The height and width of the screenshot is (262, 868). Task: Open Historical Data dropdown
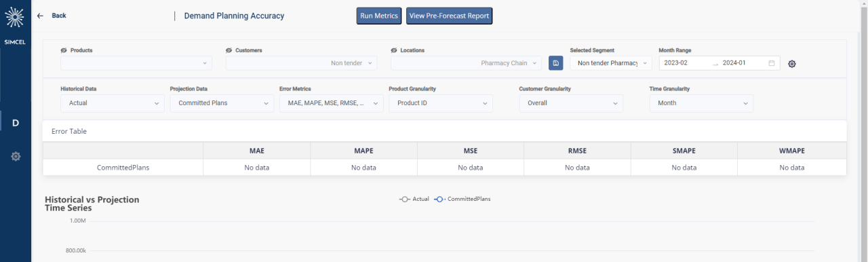113,103
